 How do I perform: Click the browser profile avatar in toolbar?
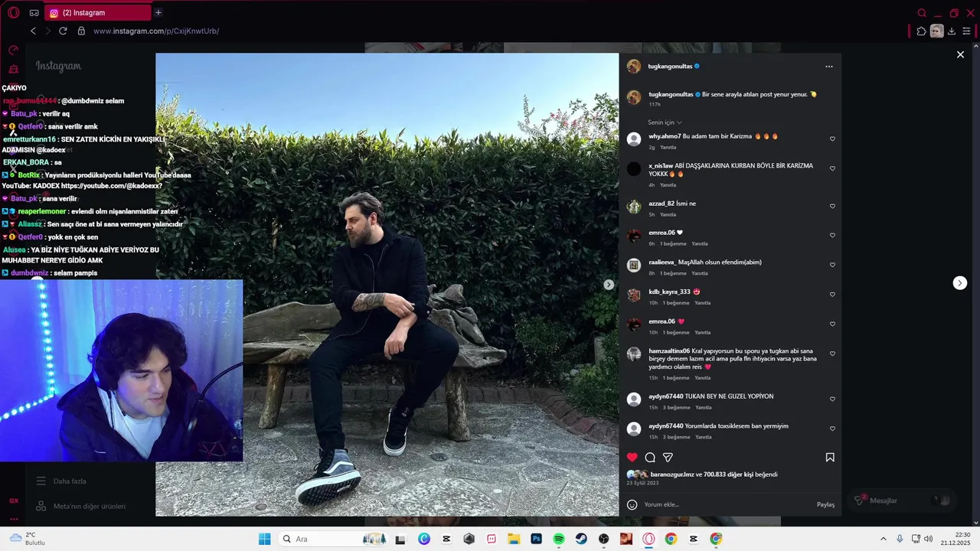click(x=936, y=31)
